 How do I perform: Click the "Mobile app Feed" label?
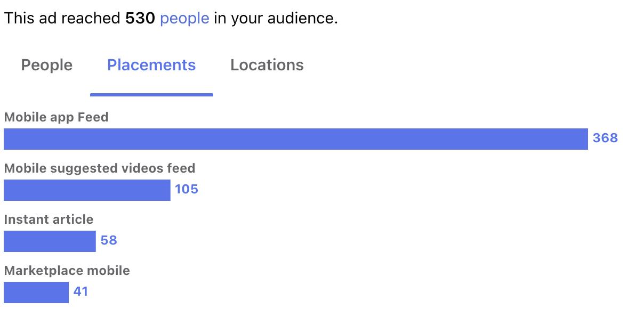tap(56, 117)
